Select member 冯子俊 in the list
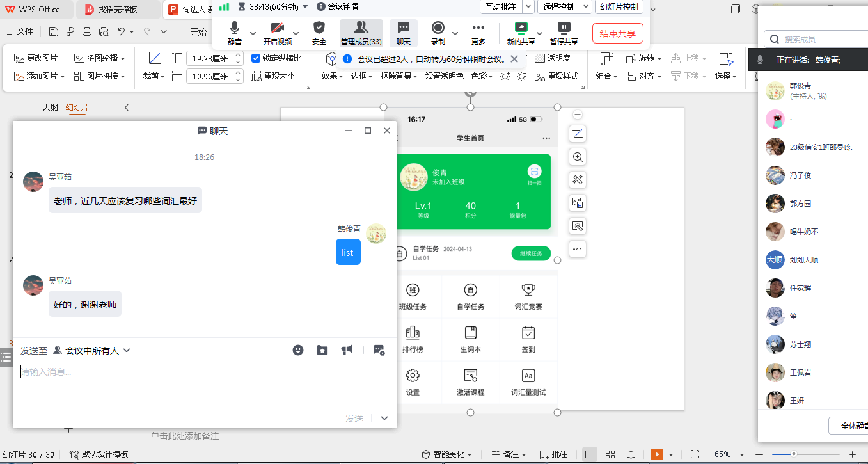This screenshot has width=868, height=464. [813, 175]
